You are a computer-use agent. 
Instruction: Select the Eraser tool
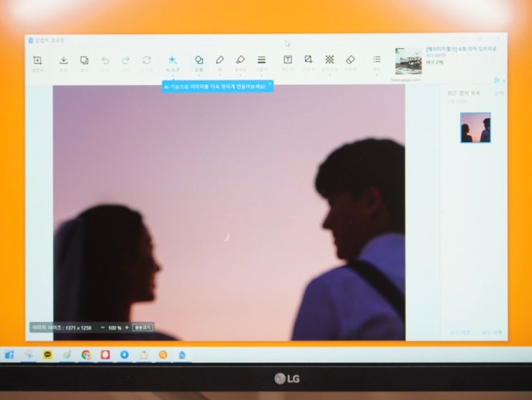(x=350, y=59)
